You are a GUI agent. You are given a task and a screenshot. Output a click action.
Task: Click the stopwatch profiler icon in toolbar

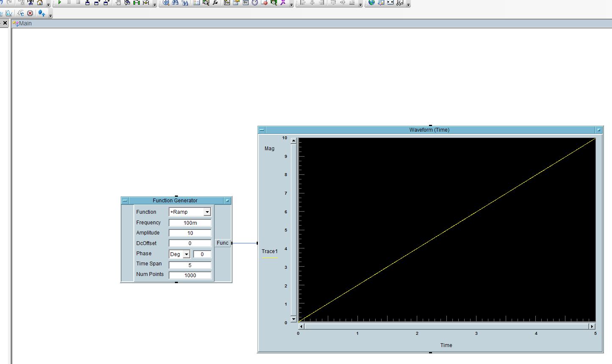(255, 3)
